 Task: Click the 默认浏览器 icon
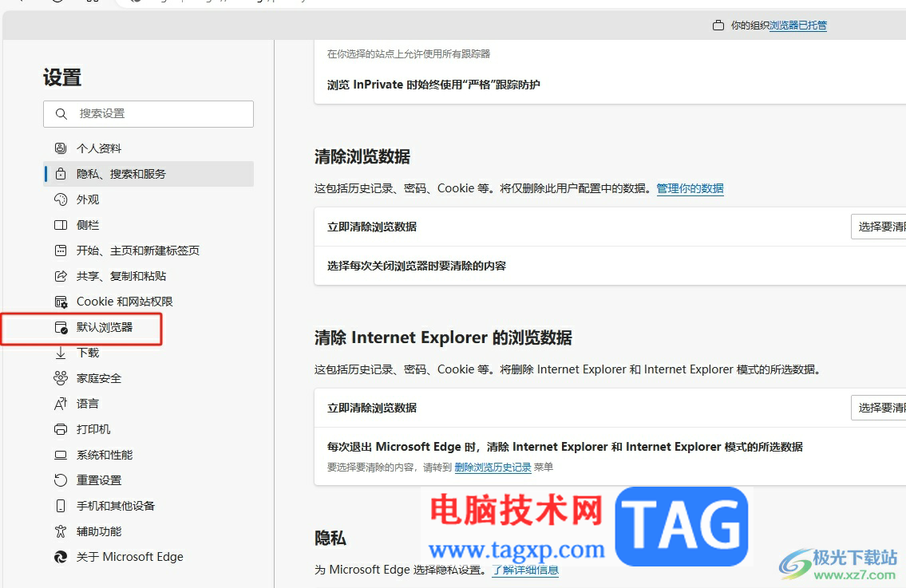pyautogui.click(x=61, y=327)
